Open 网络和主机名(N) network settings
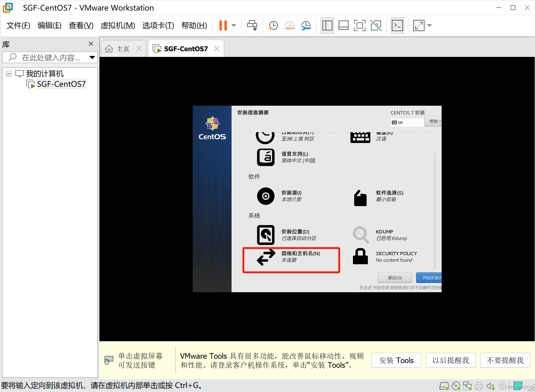The image size is (535, 392). point(289,257)
